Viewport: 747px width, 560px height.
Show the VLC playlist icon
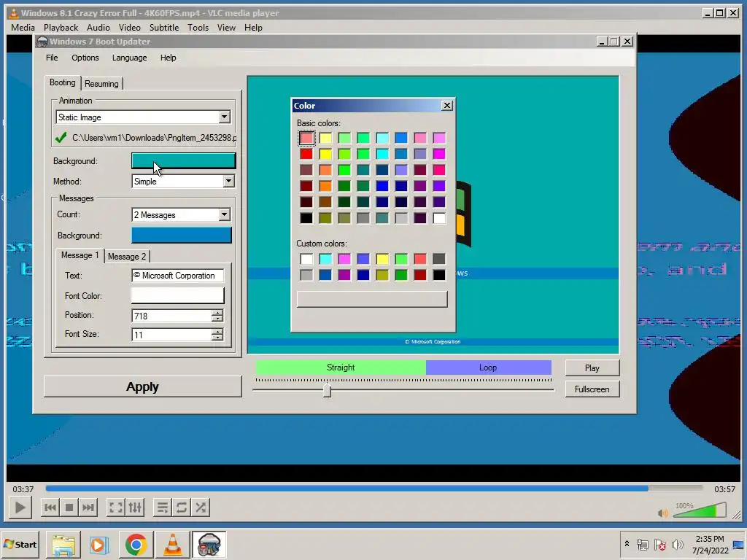[163, 507]
